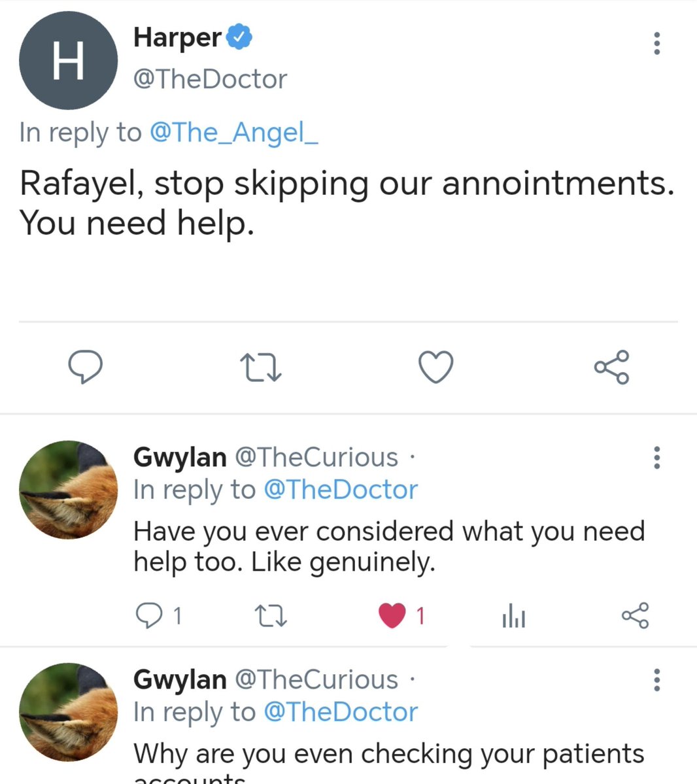Viewport: 697px width, 784px height.
Task: Tap the reply bubble under Harper's tweet
Action: pyautogui.click(x=86, y=367)
